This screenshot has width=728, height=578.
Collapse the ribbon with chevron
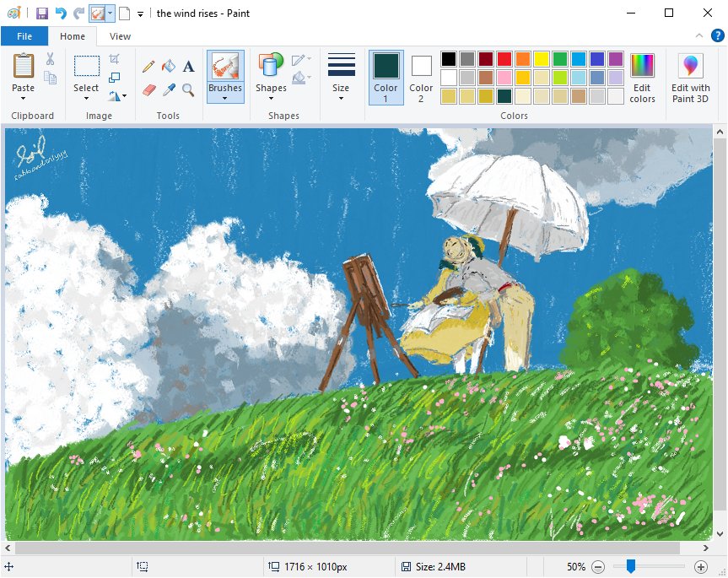pos(698,35)
